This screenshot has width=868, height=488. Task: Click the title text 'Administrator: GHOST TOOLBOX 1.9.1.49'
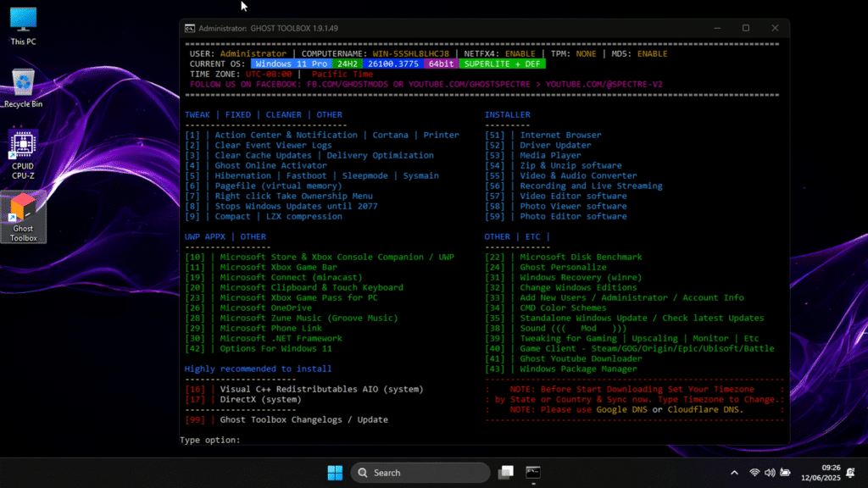pos(269,28)
